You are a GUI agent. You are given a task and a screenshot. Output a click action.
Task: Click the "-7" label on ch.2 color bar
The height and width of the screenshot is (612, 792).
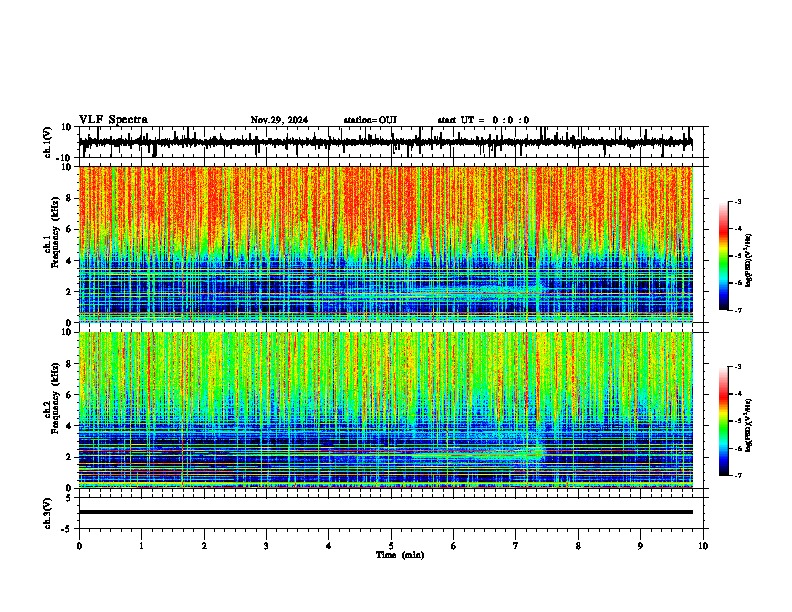(738, 475)
